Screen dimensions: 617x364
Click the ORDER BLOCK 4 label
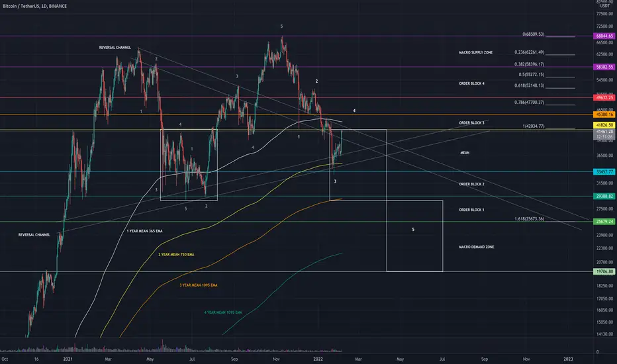[x=471, y=83]
